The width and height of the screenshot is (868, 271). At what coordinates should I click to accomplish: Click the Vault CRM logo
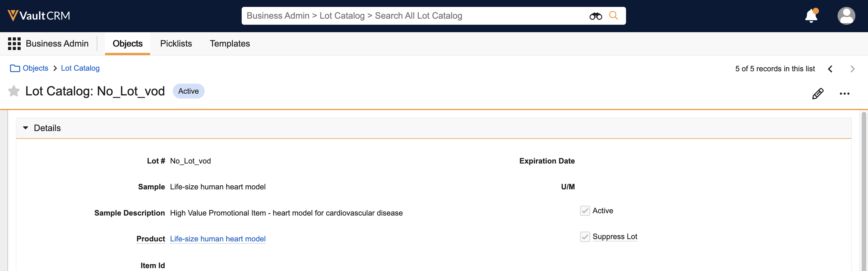coord(39,16)
